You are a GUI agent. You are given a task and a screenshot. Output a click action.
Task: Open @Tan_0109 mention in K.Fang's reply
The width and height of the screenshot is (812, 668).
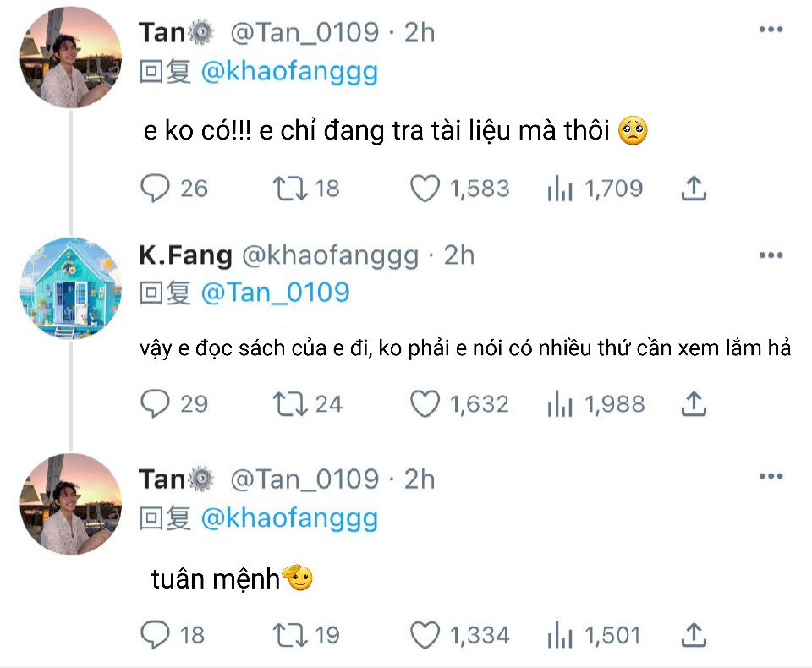click(x=275, y=293)
